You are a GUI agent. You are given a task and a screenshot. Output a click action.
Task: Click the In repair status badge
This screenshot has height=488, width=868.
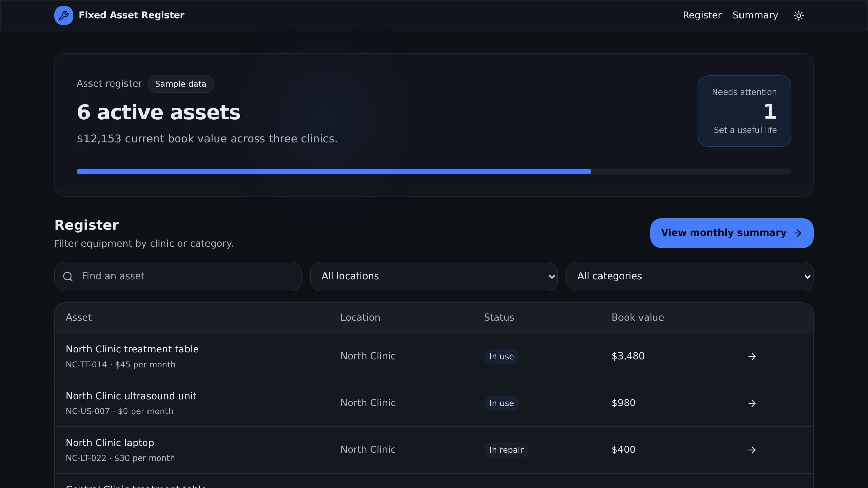(x=506, y=450)
